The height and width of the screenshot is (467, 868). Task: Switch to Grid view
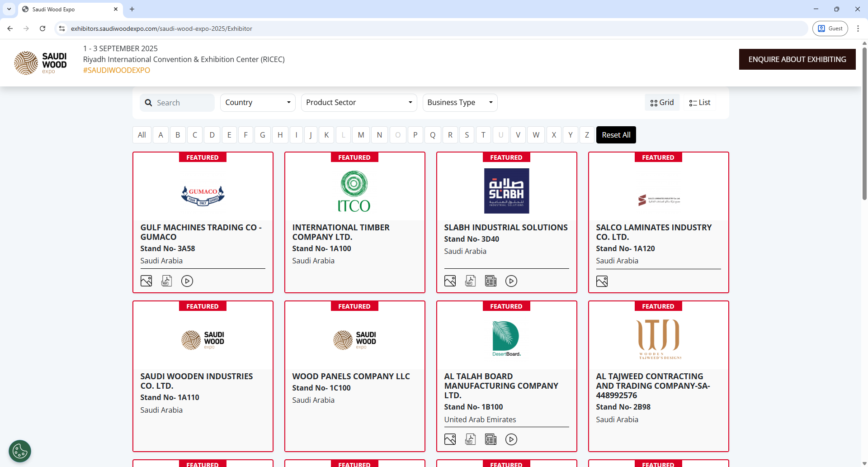(661, 102)
